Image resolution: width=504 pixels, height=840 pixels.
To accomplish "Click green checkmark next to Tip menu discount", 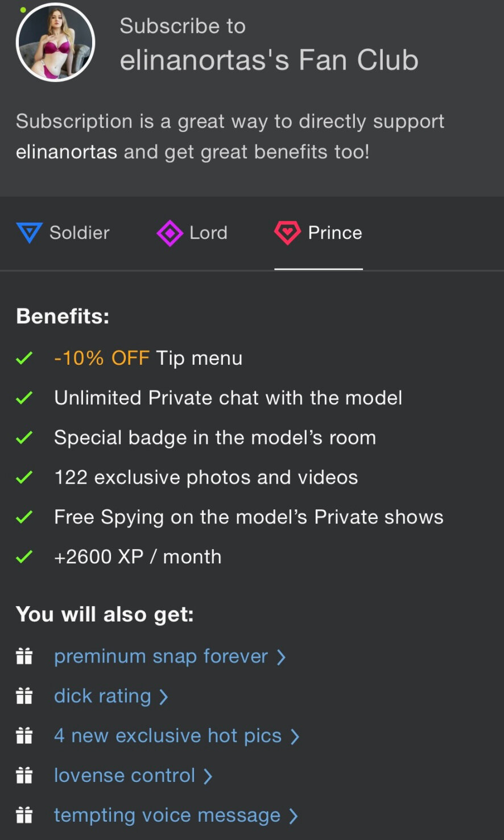I will pos(24,359).
